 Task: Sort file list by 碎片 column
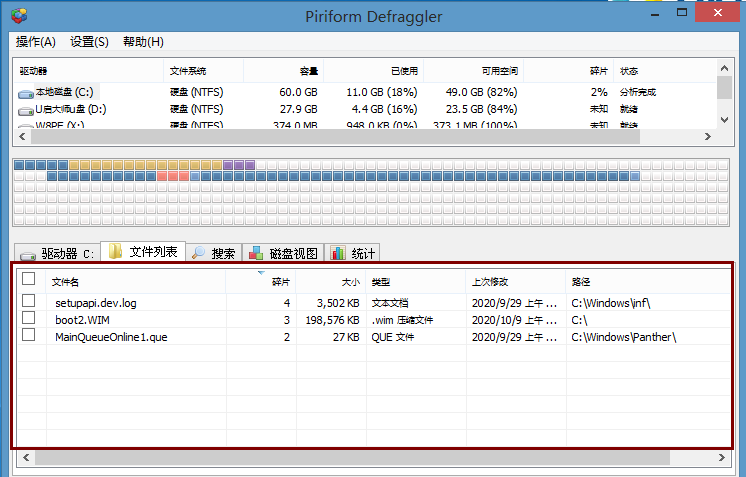pyautogui.click(x=260, y=282)
